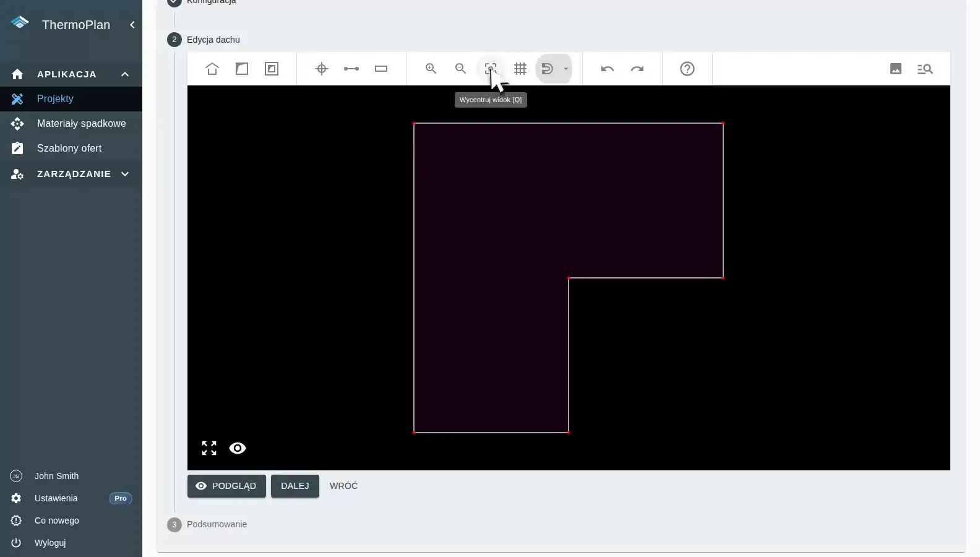
Task: Select the crosshair point tool
Action: (x=322, y=69)
